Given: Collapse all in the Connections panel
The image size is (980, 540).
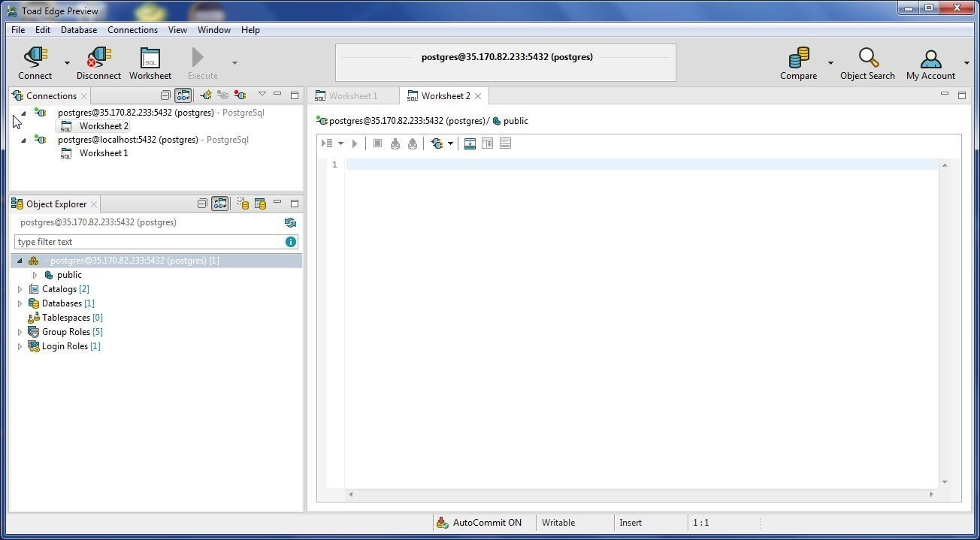Looking at the screenshot, I should click(165, 95).
